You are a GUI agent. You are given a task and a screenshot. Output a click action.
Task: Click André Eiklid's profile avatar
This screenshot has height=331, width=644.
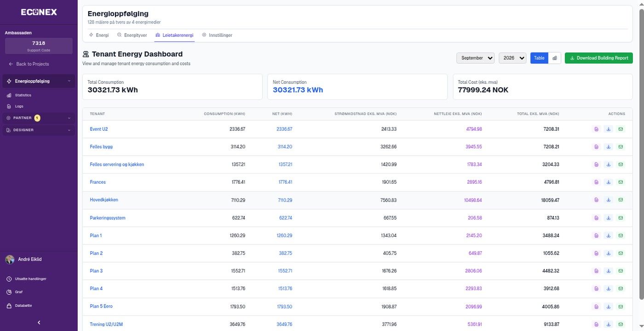[x=10, y=259]
